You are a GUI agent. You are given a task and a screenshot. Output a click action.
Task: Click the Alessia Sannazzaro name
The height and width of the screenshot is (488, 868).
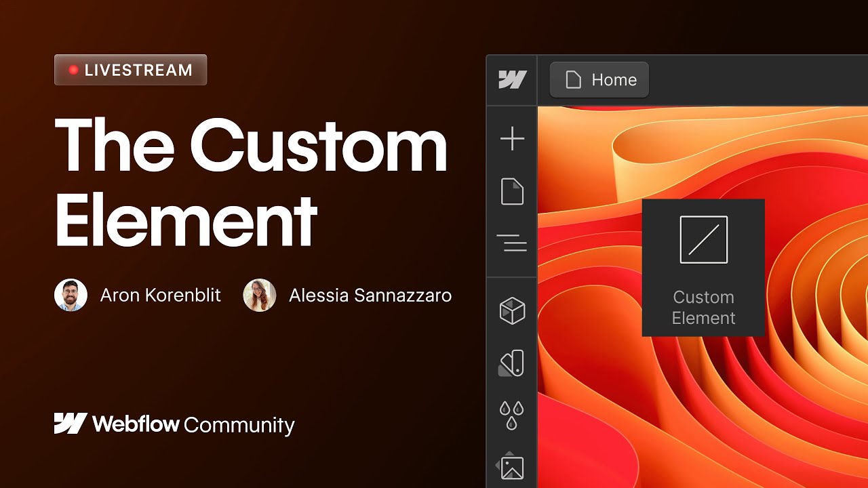pyautogui.click(x=370, y=296)
